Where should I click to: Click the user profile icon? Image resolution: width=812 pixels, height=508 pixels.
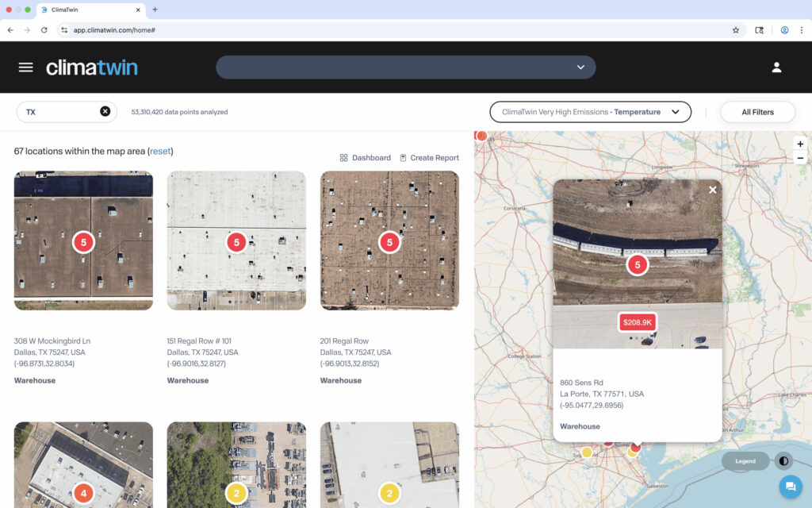coord(776,67)
